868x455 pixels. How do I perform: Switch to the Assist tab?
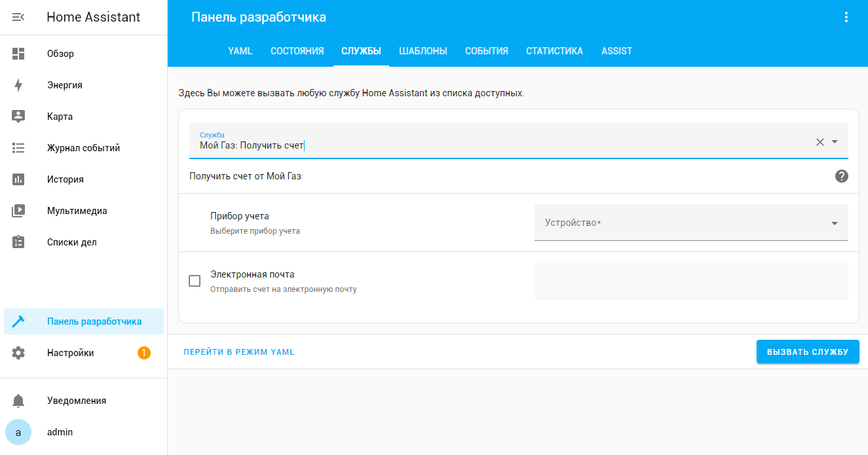(616, 51)
